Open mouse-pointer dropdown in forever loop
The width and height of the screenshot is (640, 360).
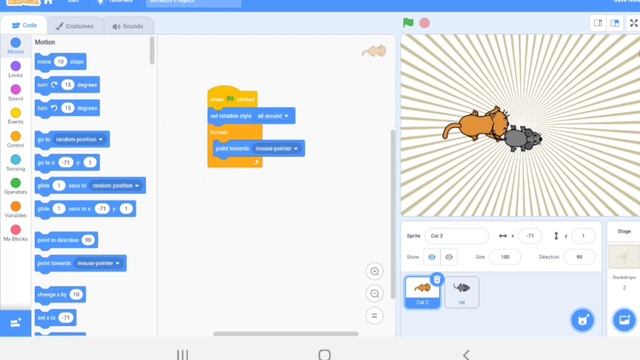[277, 149]
